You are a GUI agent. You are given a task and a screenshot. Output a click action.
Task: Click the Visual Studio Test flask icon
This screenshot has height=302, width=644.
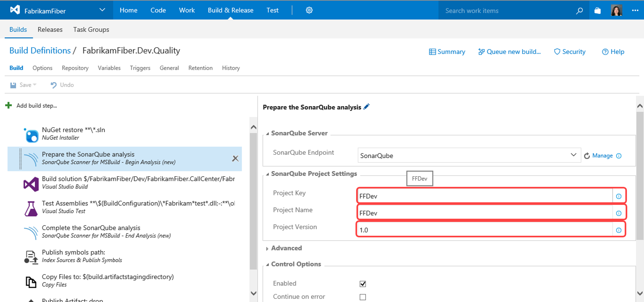[x=31, y=209]
